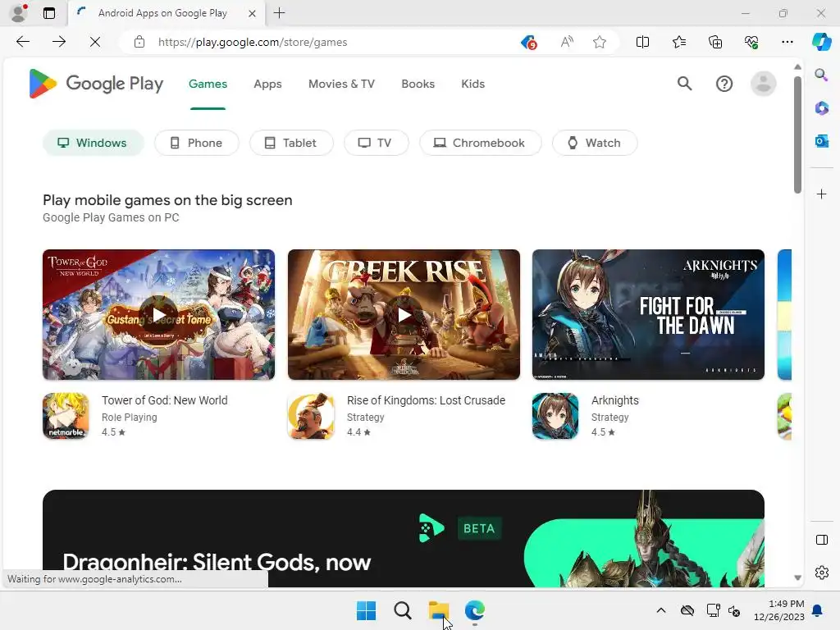Select the Chromebook device filter
The height and width of the screenshot is (630, 840).
(480, 143)
